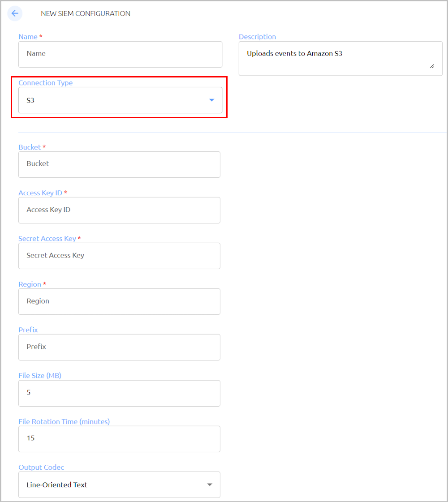Go back using the arrow icon
The height and width of the screenshot is (502, 448).
(15, 13)
